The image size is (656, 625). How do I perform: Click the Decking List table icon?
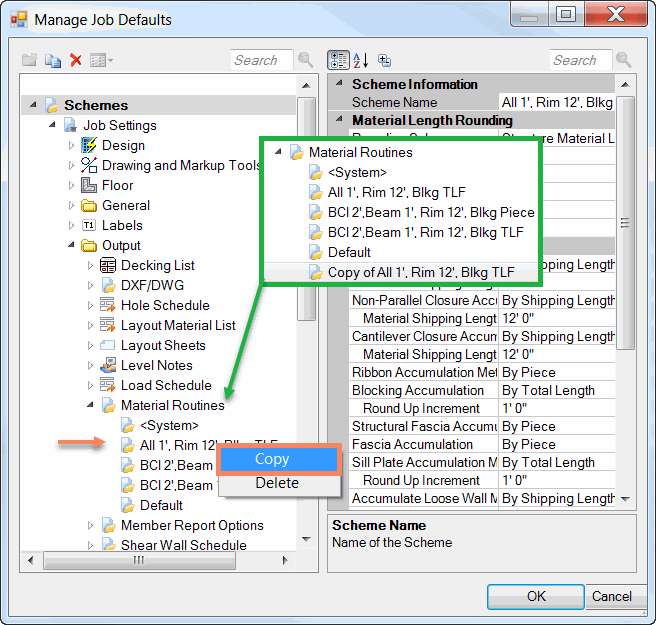click(108, 265)
